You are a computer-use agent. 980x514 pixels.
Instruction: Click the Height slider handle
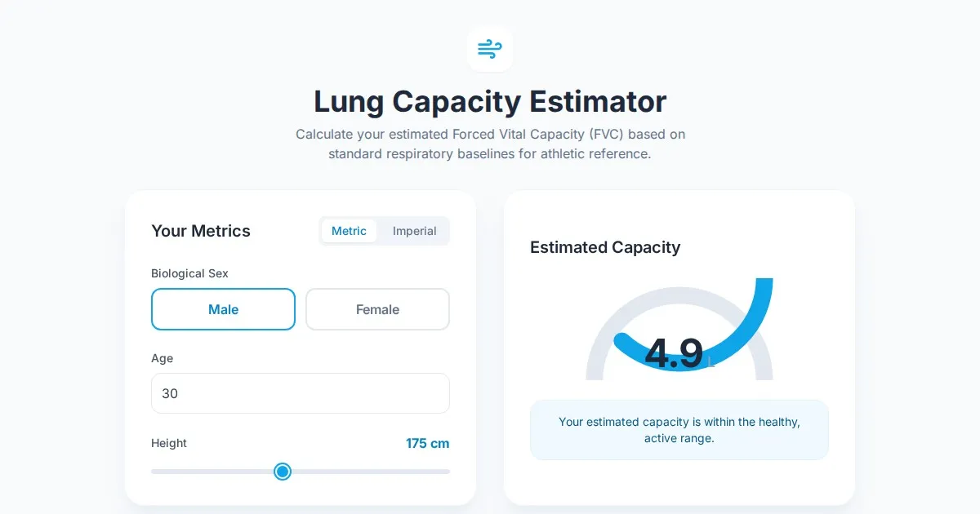[283, 472]
